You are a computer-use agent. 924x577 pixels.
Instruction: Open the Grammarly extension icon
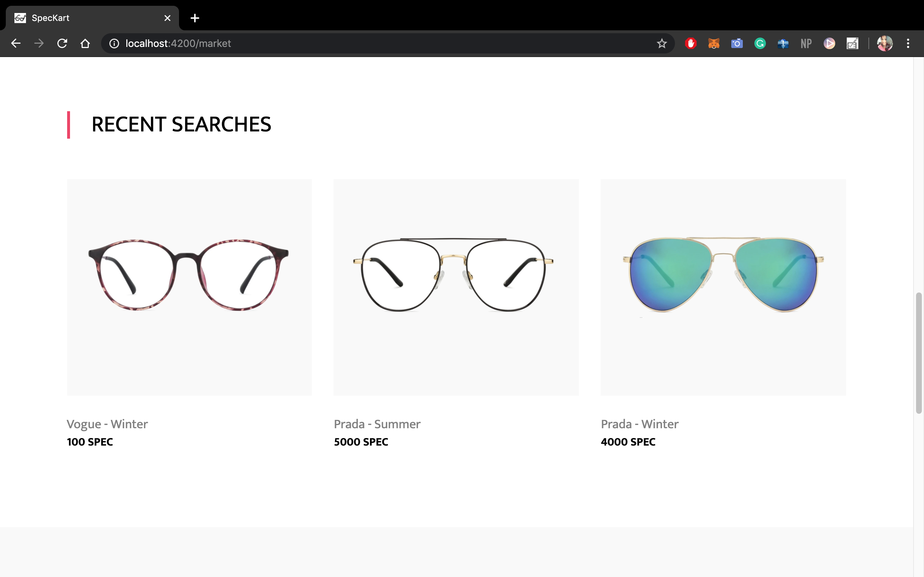(760, 43)
